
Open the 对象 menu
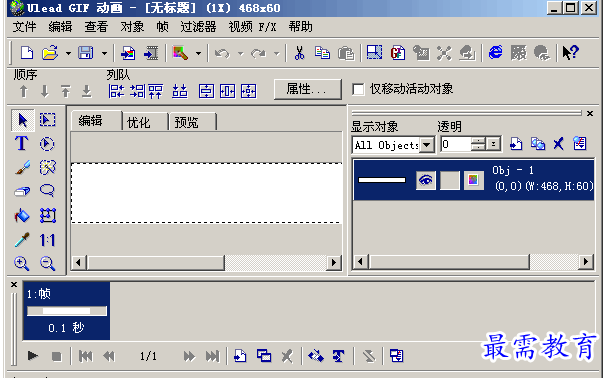point(132,27)
